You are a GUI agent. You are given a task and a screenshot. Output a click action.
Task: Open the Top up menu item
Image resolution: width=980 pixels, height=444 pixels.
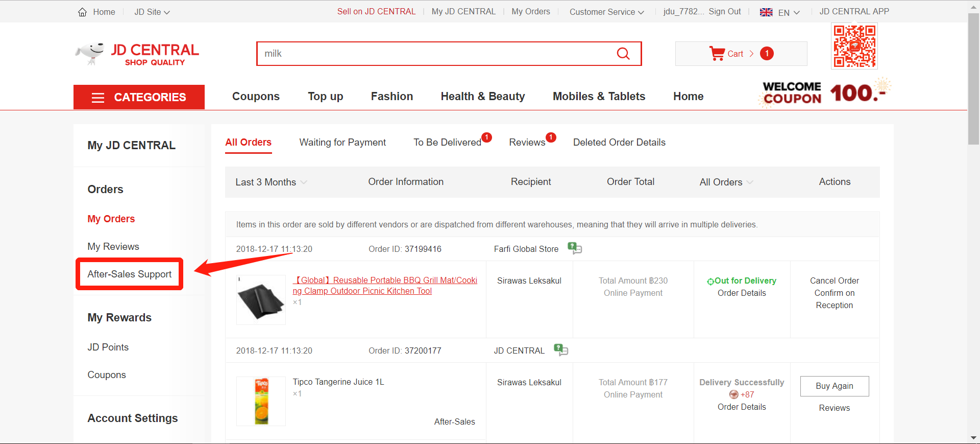(x=325, y=97)
